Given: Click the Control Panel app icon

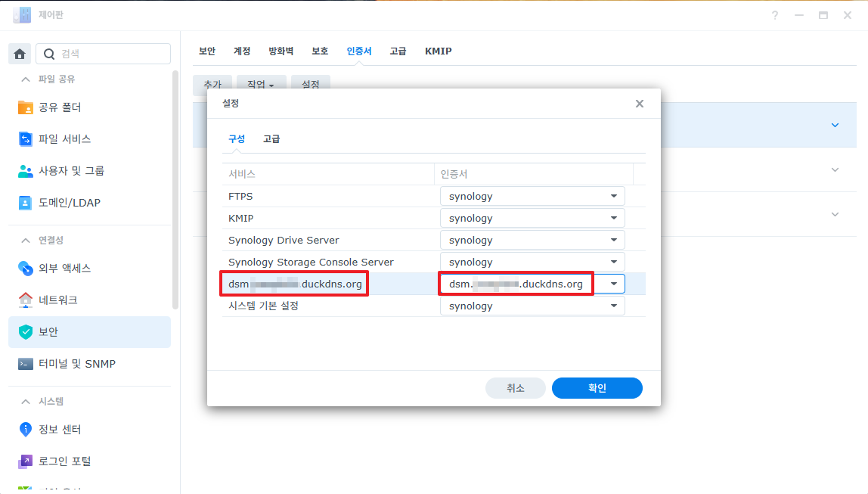Looking at the screenshot, I should click(x=22, y=15).
